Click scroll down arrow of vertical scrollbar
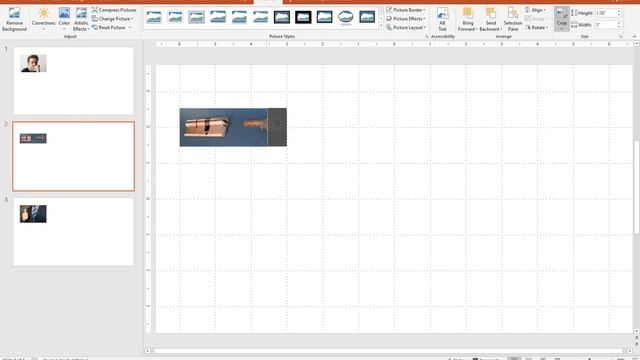640x360 pixels. pos(636,331)
